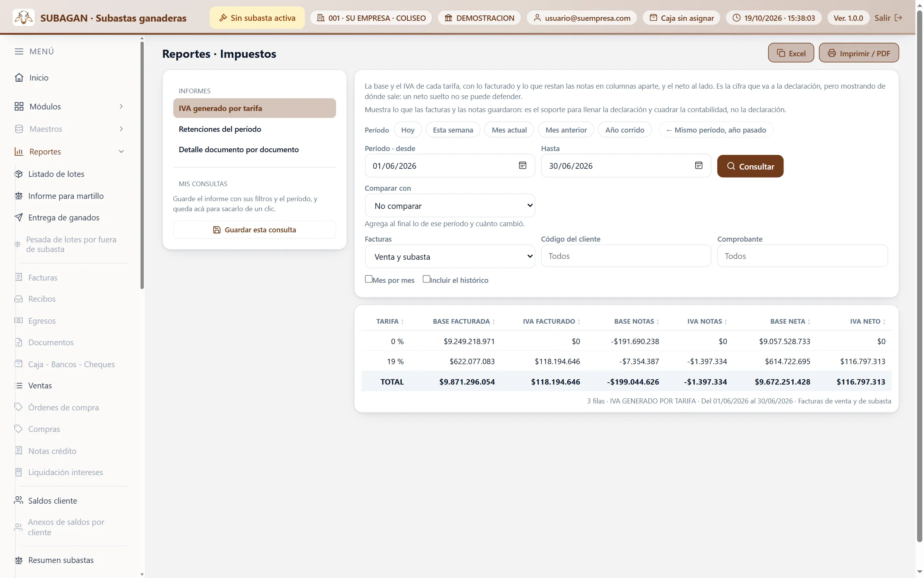
Task: Click the Listado de lotes box icon
Action: 18,174
